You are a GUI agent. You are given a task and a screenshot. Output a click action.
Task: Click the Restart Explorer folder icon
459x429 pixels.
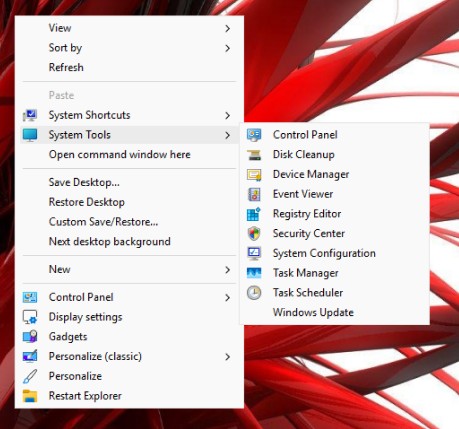pos(30,396)
